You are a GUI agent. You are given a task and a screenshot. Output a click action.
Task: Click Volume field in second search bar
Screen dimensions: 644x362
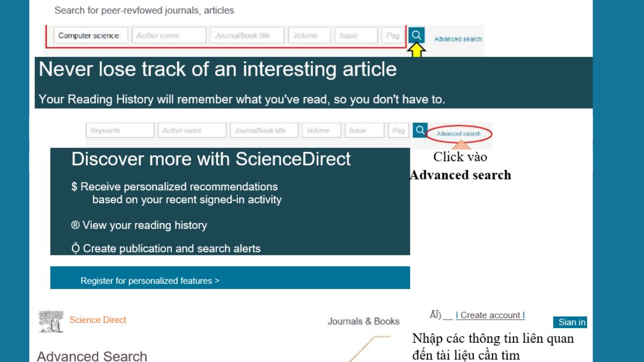[x=321, y=130]
